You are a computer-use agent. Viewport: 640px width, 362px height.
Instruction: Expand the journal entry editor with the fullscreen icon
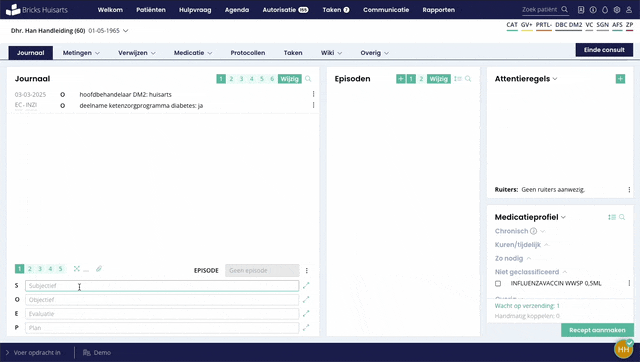(x=76, y=269)
